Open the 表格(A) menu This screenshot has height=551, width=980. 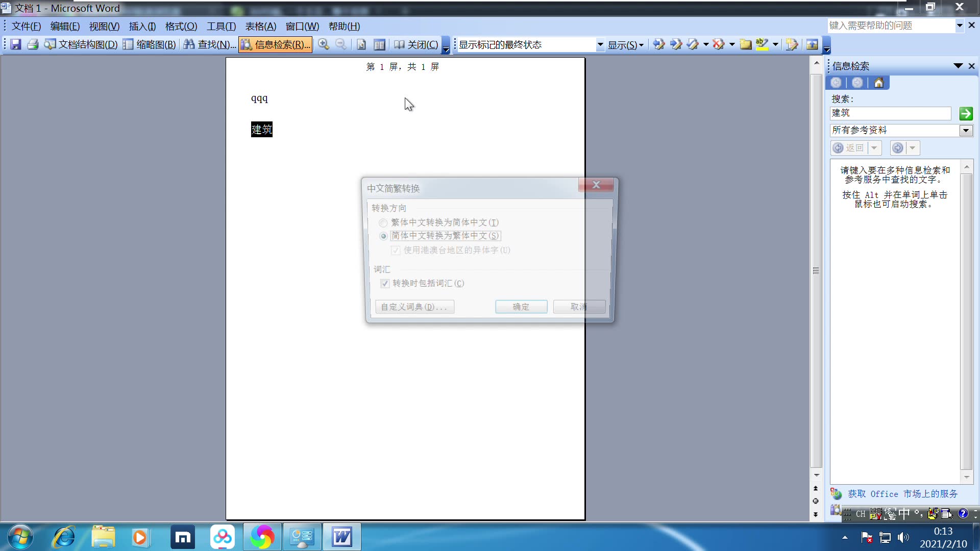(x=261, y=26)
